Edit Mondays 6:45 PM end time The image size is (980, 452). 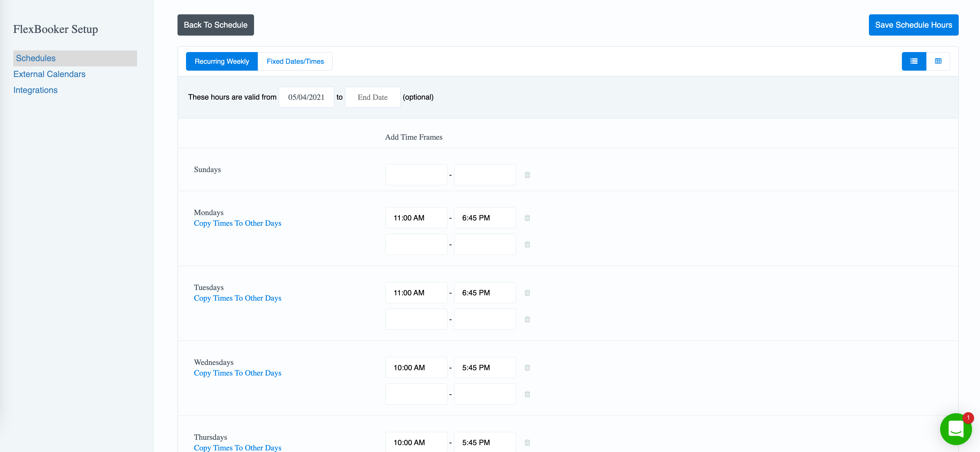(485, 218)
